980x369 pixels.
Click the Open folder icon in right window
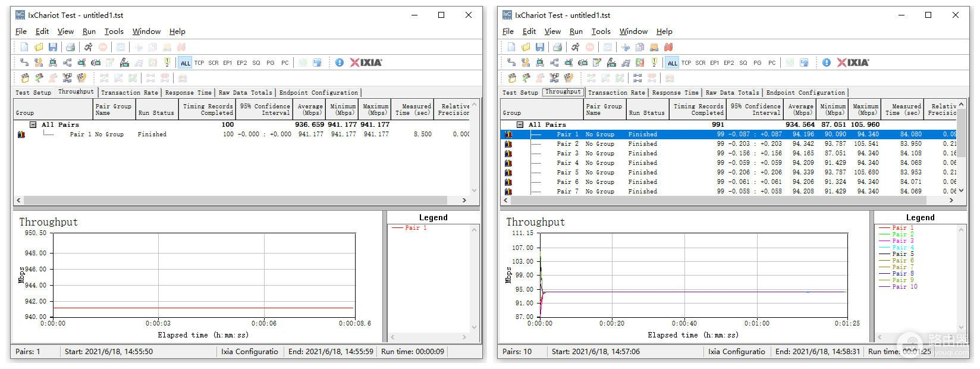pyautogui.click(x=526, y=47)
